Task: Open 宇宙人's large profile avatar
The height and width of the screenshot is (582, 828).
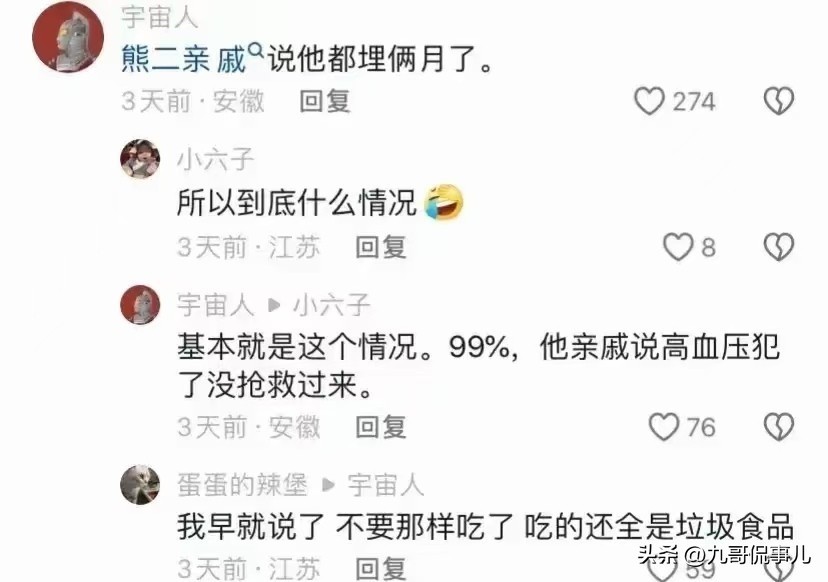Action: click(x=68, y=37)
